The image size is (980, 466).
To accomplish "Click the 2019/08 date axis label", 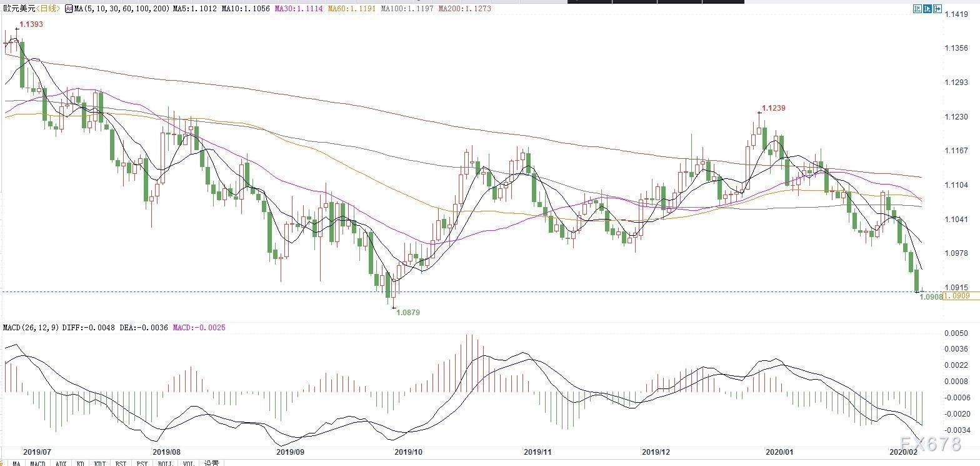I will pyautogui.click(x=166, y=452).
